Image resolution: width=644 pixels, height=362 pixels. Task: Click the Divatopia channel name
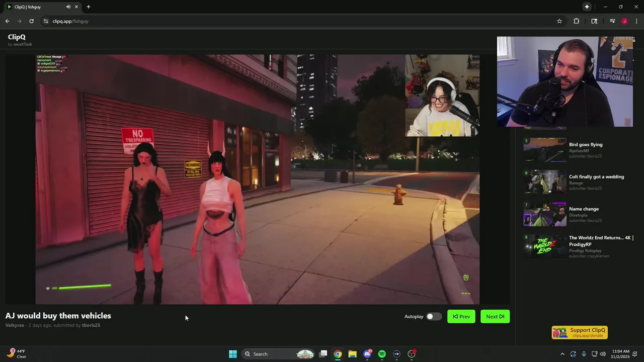tap(579, 215)
